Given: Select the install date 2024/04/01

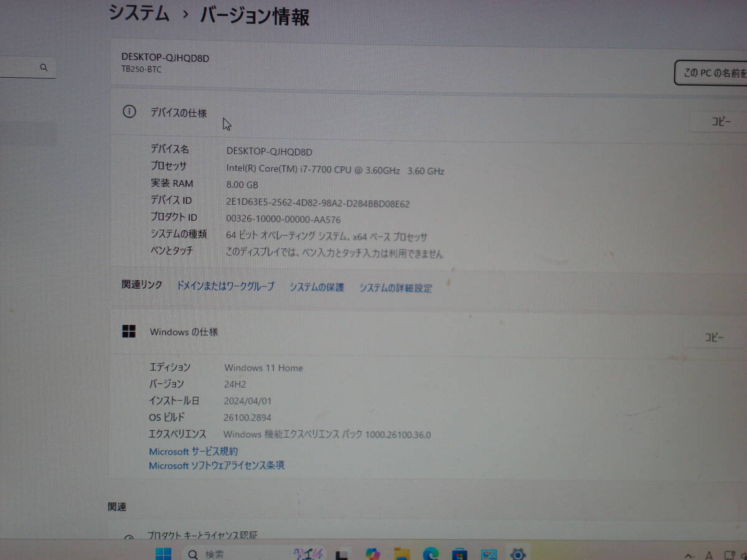Looking at the screenshot, I should [x=248, y=401].
